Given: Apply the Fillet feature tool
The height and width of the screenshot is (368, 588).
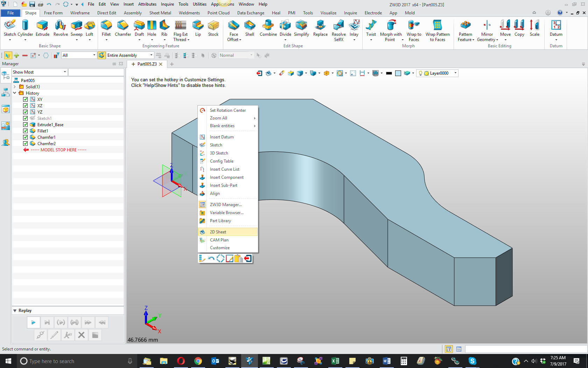Looking at the screenshot, I should 106,28.
